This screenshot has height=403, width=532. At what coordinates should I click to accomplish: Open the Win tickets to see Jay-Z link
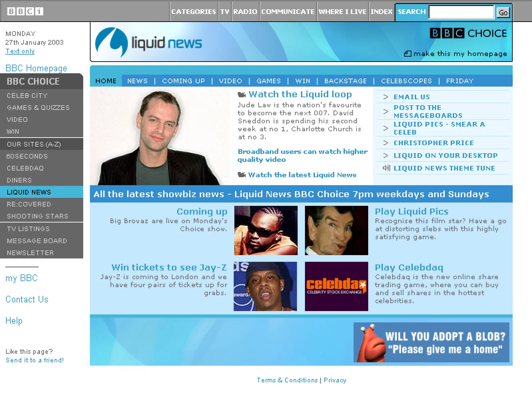pos(169,267)
